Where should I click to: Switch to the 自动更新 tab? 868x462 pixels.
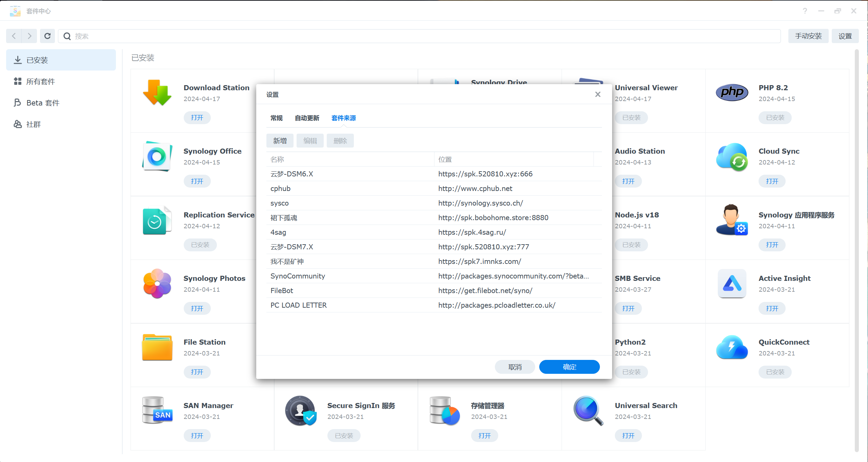click(307, 118)
